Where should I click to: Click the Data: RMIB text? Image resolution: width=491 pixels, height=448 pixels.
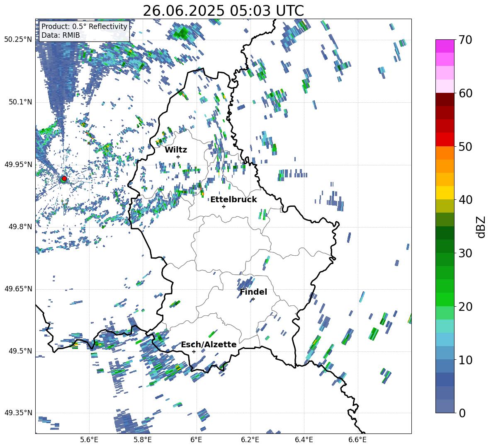coord(61,35)
